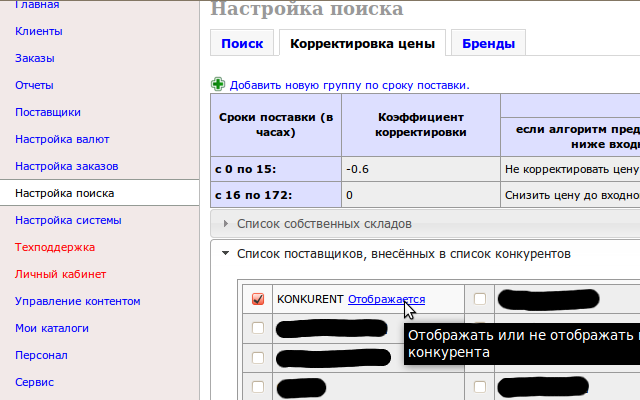Open Настройка валют in the sidebar
The height and width of the screenshot is (400, 640).
62,139
